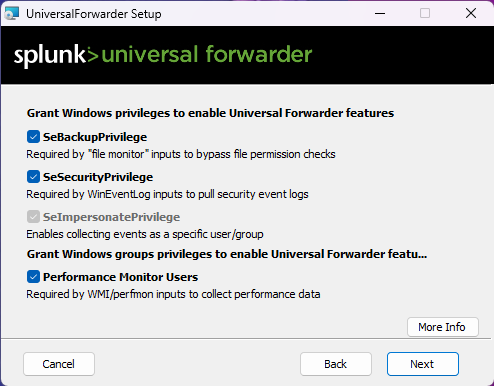This screenshot has width=494, height=386.
Task: Go Back to the previous setup page
Action: click(336, 364)
